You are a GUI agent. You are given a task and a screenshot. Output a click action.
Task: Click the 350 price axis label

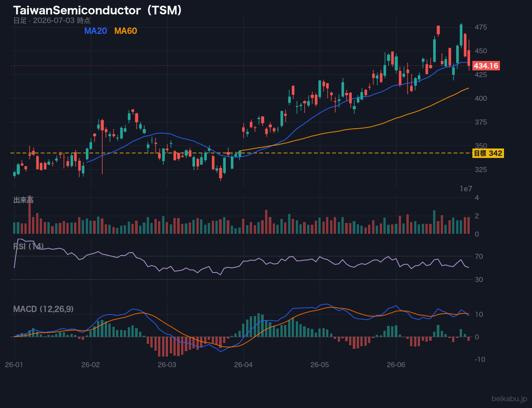tap(481, 146)
